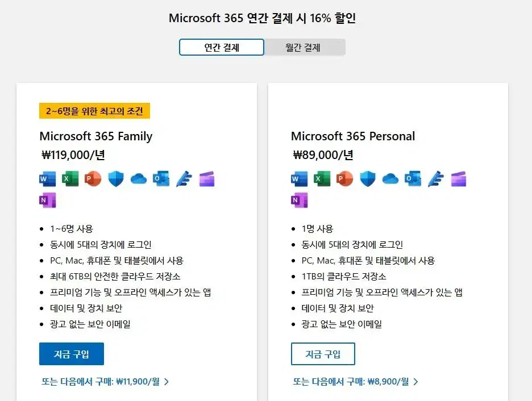Click the Word icon in Family plan
This screenshot has width=532, height=401.
(x=48, y=179)
